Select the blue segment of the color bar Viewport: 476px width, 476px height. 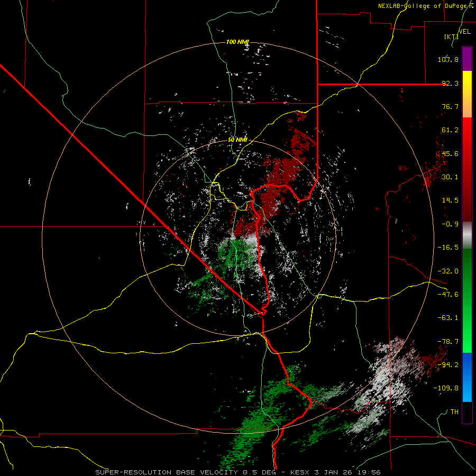467,377
